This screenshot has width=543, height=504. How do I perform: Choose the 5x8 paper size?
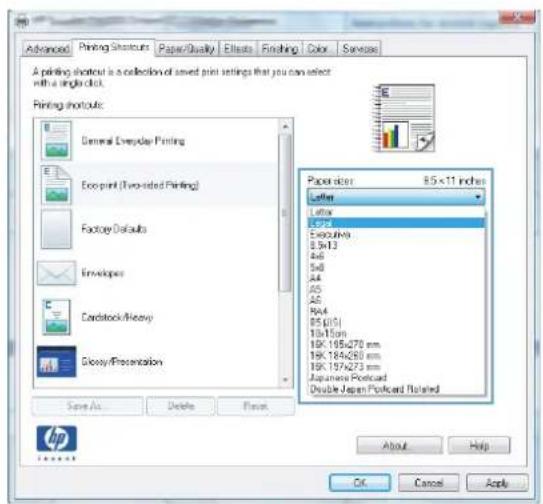click(x=396, y=267)
